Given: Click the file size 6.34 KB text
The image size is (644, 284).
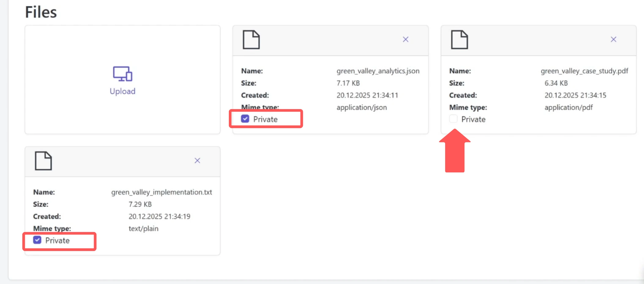Looking at the screenshot, I should click(x=556, y=83).
